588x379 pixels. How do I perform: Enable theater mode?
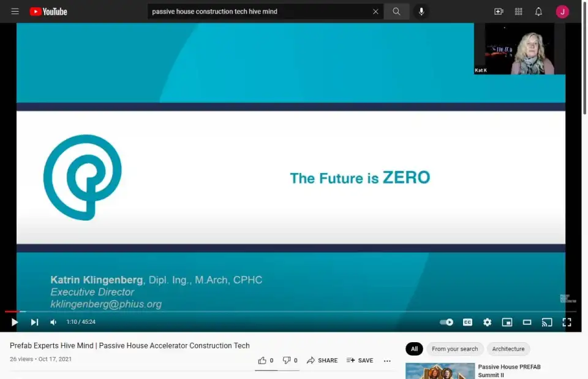(527, 322)
